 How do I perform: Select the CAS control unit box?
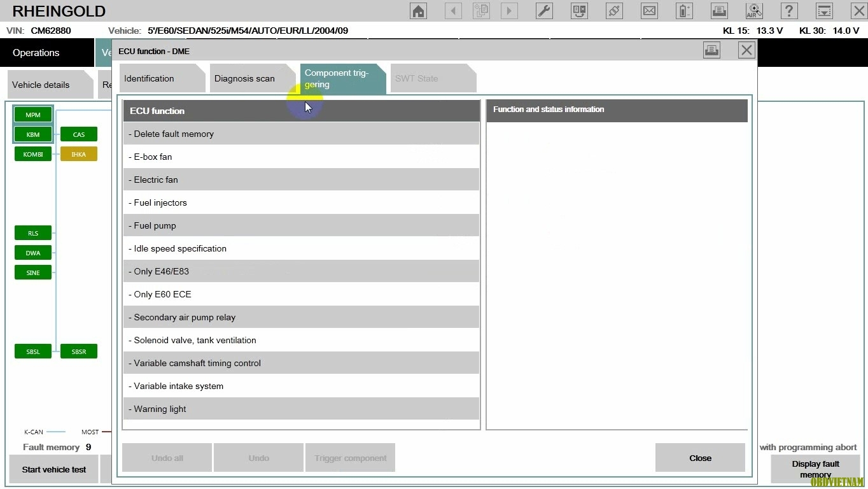point(79,134)
